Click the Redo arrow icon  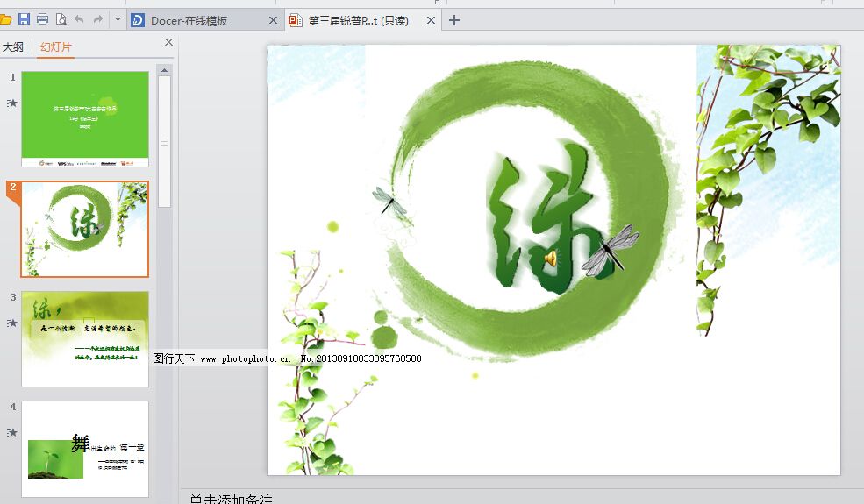(98, 20)
